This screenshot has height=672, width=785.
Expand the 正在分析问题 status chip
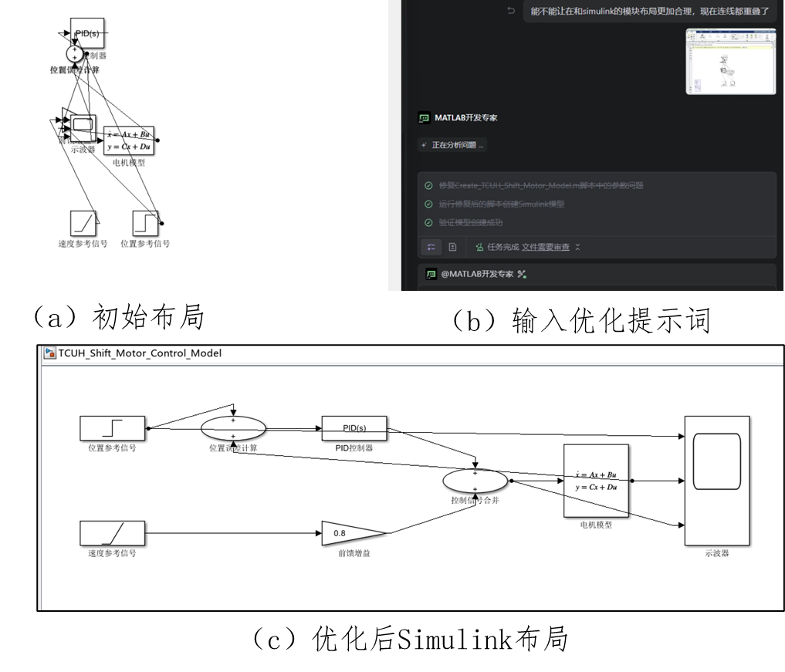(x=452, y=145)
